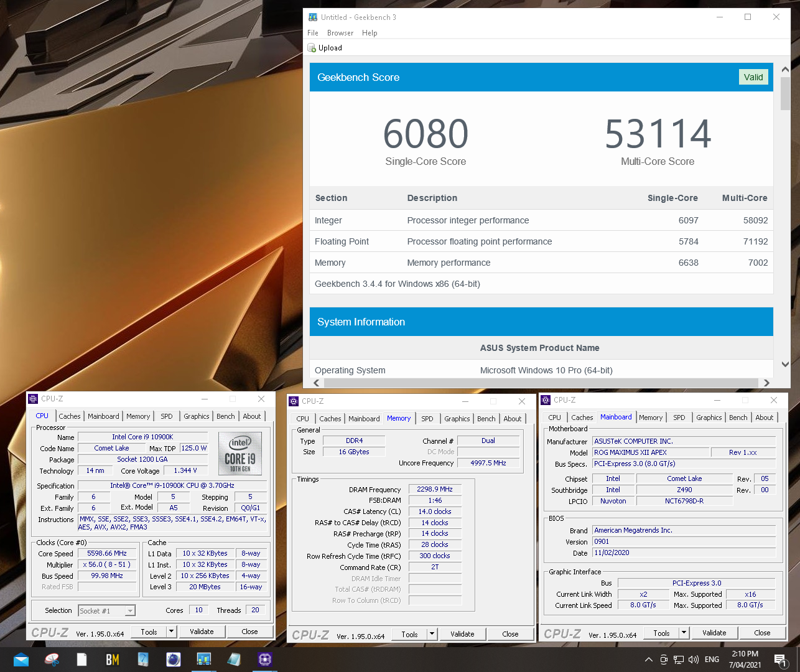
Task: Switch to Graphics tab in the Mainboard window
Action: [709, 418]
